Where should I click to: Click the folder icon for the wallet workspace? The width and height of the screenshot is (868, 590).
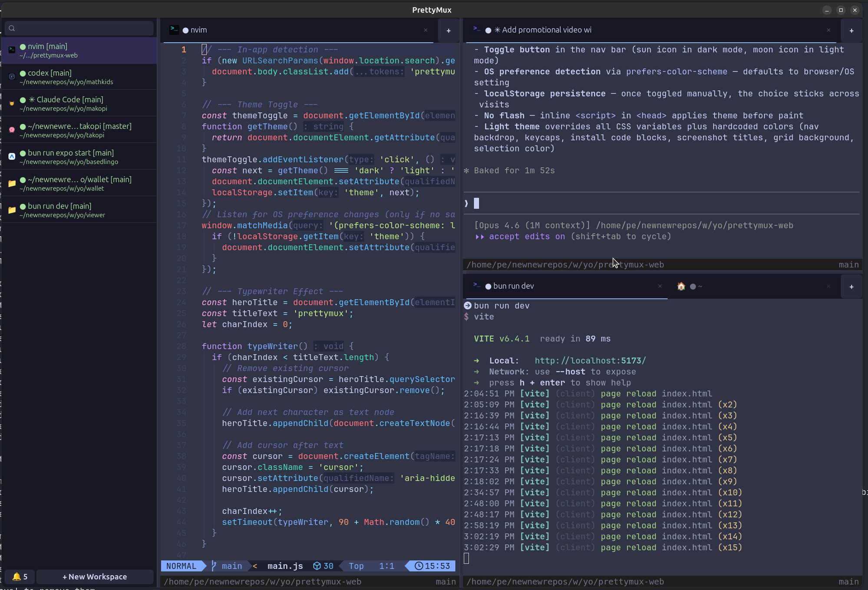(x=11, y=183)
